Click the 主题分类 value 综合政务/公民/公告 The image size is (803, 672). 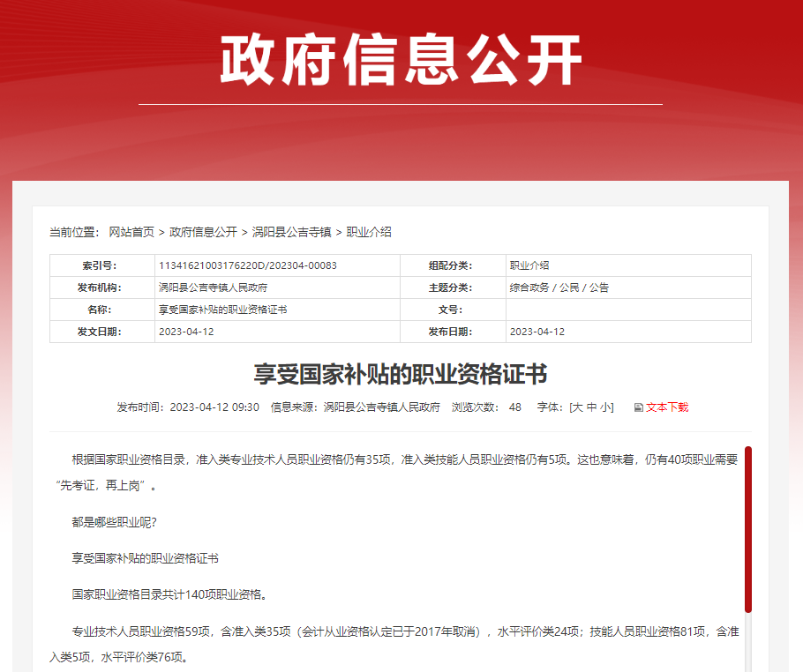click(562, 287)
